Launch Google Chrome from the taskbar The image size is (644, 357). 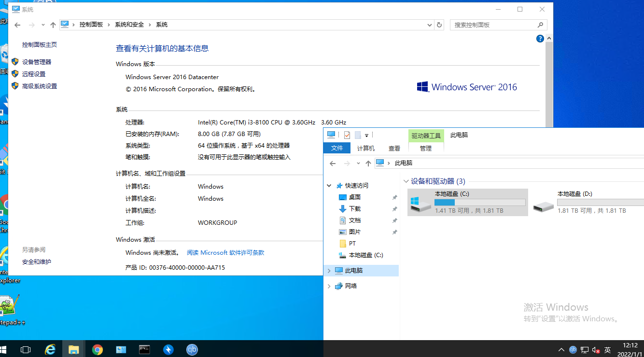[98, 350]
